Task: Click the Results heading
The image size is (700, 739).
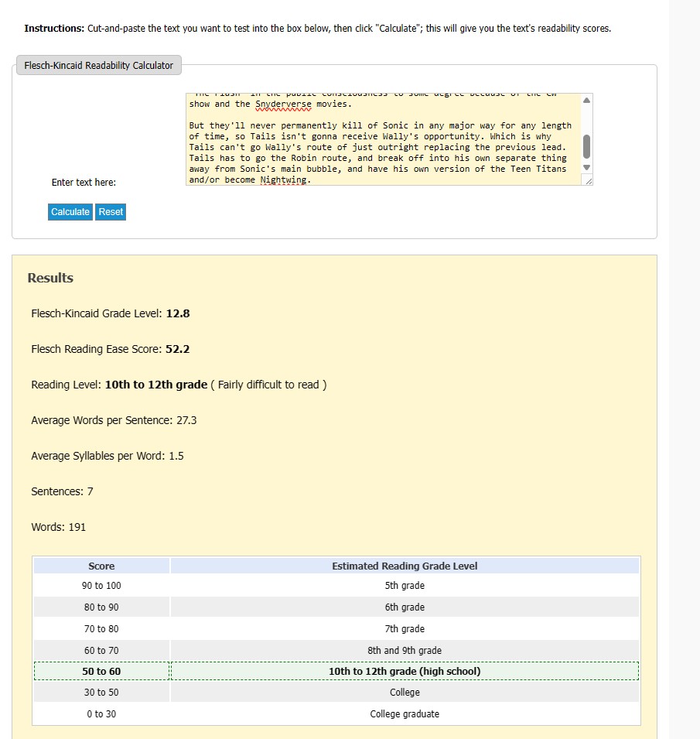Action: pos(50,278)
